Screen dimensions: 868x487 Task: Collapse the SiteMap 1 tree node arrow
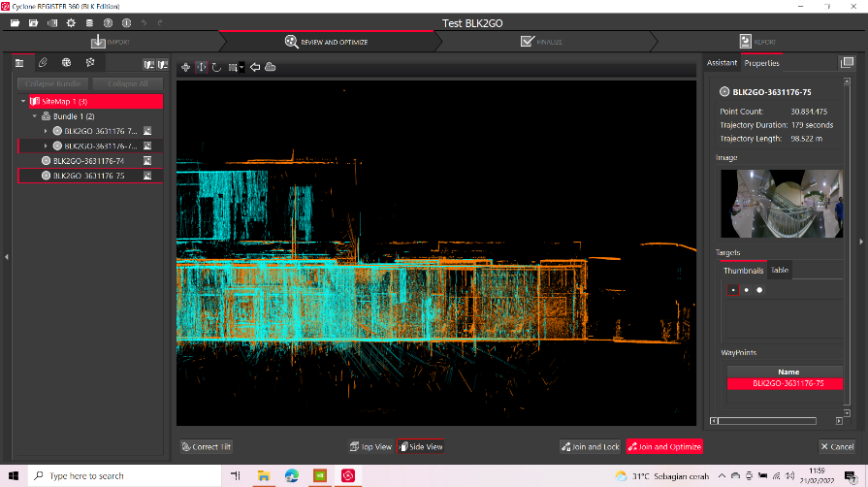(23, 102)
